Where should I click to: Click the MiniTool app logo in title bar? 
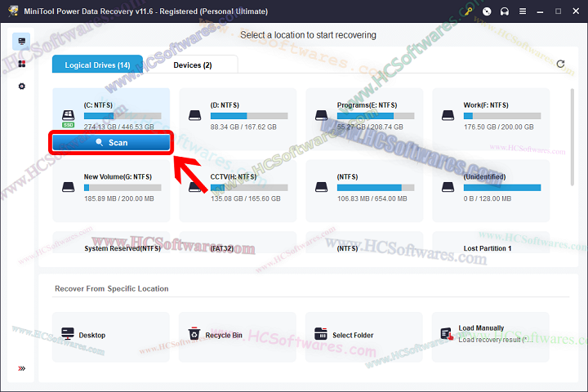(14, 11)
